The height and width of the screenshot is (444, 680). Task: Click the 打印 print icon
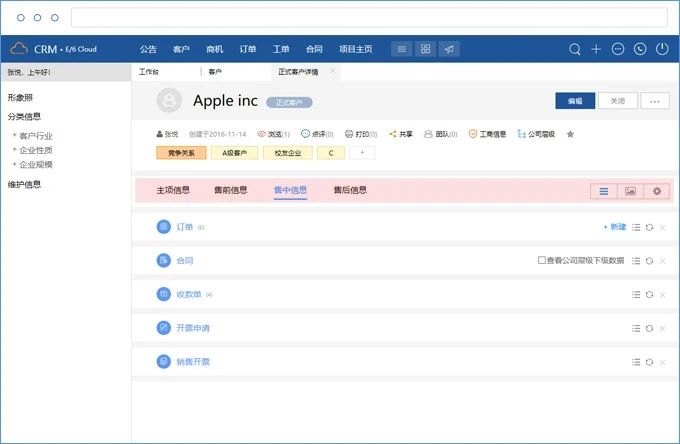pyautogui.click(x=348, y=134)
